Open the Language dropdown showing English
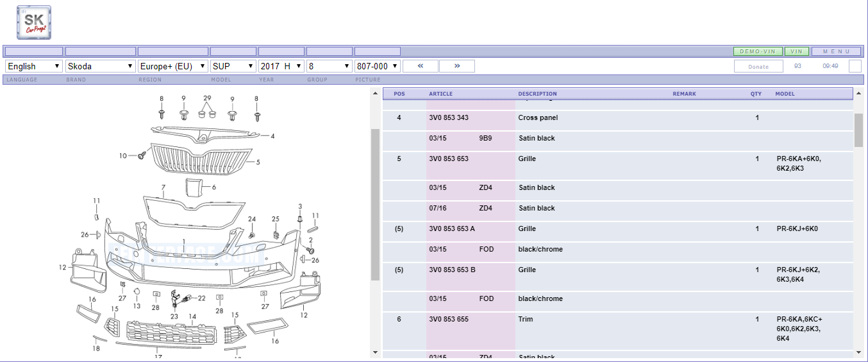Image resolution: width=868 pixels, height=362 pixels. coord(34,66)
